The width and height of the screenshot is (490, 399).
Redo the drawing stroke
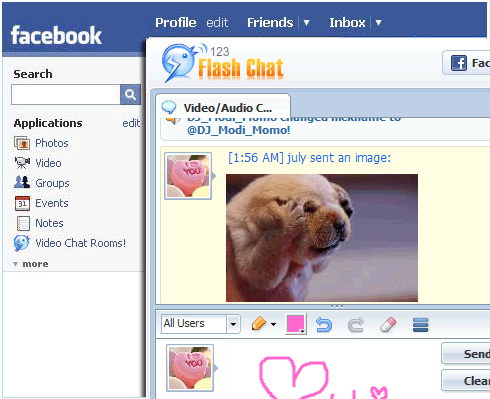(356, 325)
